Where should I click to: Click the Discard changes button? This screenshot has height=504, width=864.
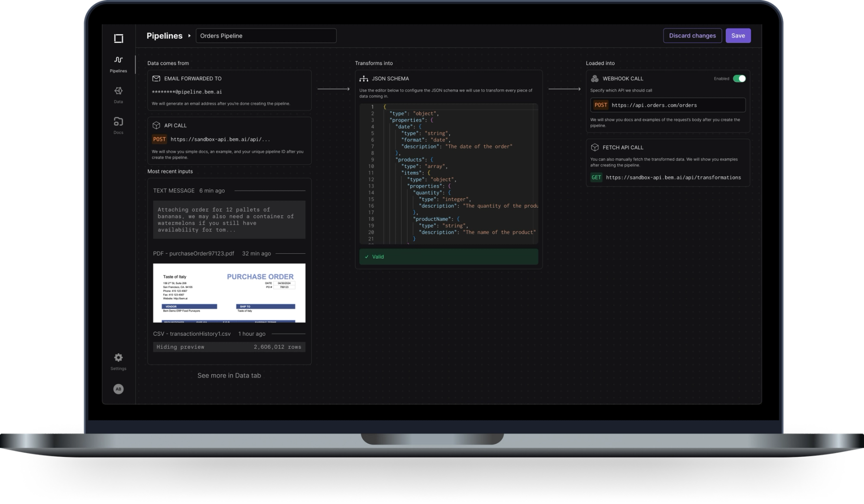[692, 36]
